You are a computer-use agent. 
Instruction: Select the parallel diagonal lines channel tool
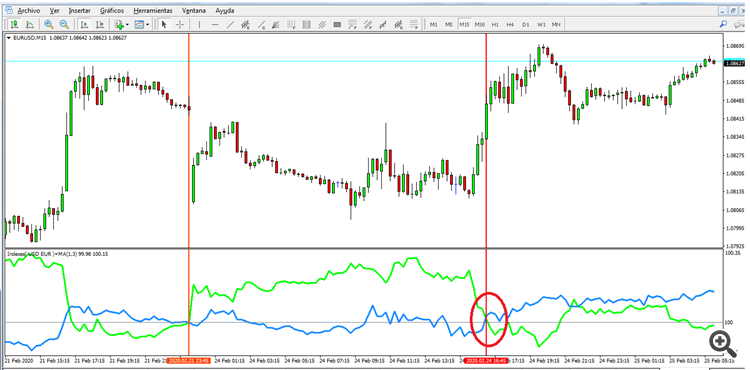pyautogui.click(x=322, y=24)
